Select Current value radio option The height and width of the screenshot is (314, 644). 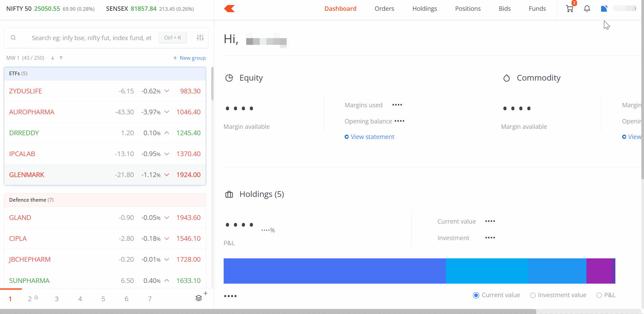click(x=476, y=295)
